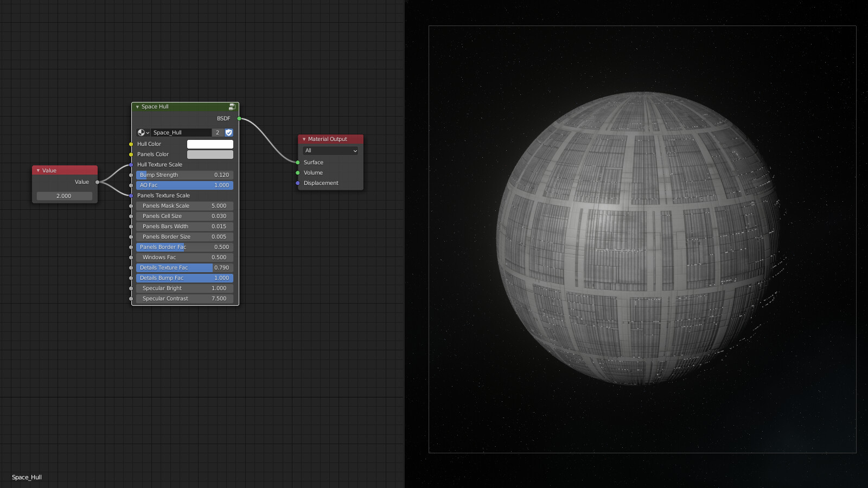The height and width of the screenshot is (488, 868).
Task: Collapse the Value node header triangle
Action: (37, 170)
